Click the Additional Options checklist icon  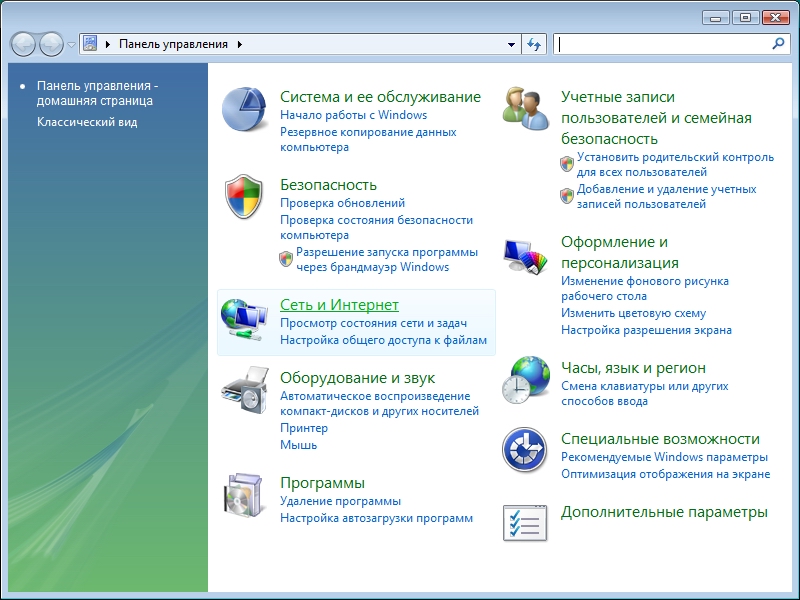525,523
